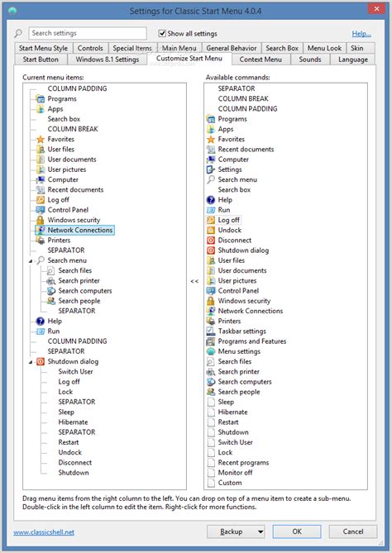This screenshot has height=553, width=392.
Task: Select Lock under Shutdown dialog in left tree
Action: point(65,392)
